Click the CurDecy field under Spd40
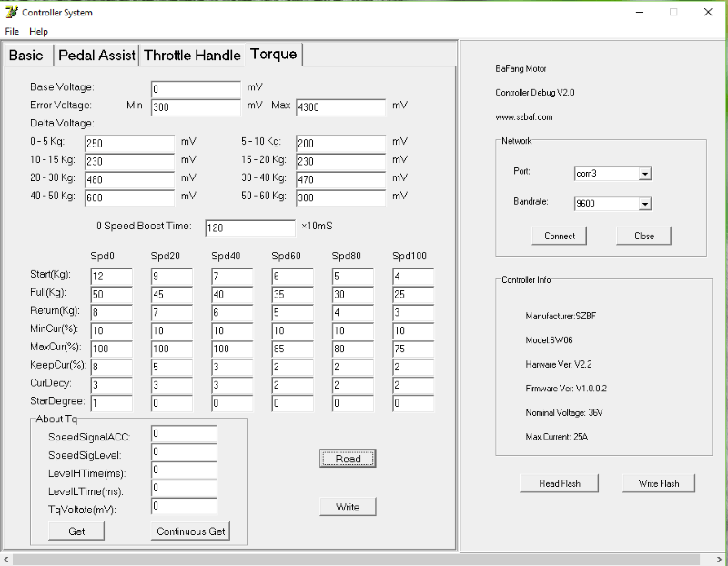Image resolution: width=728 pixels, height=566 pixels. pyautogui.click(x=232, y=385)
